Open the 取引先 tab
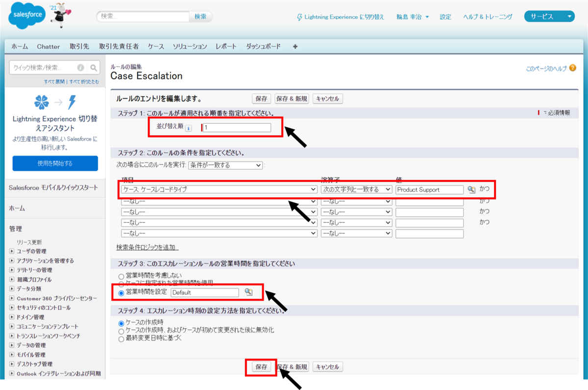Image resolution: width=588 pixels, height=390 pixels. (79, 47)
